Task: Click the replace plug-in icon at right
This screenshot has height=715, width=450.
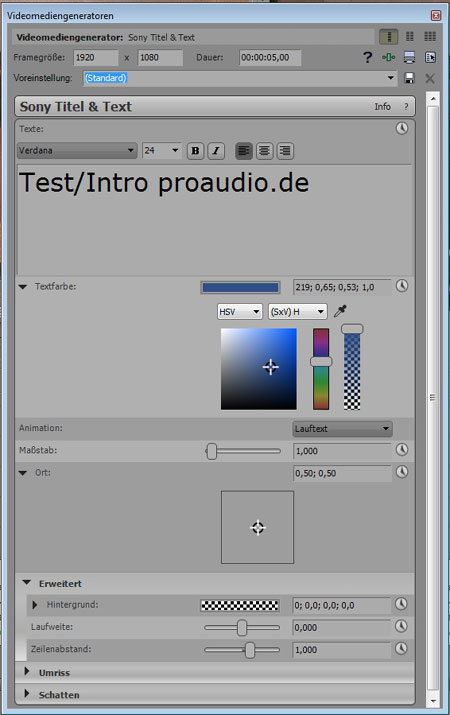Action: point(430,57)
